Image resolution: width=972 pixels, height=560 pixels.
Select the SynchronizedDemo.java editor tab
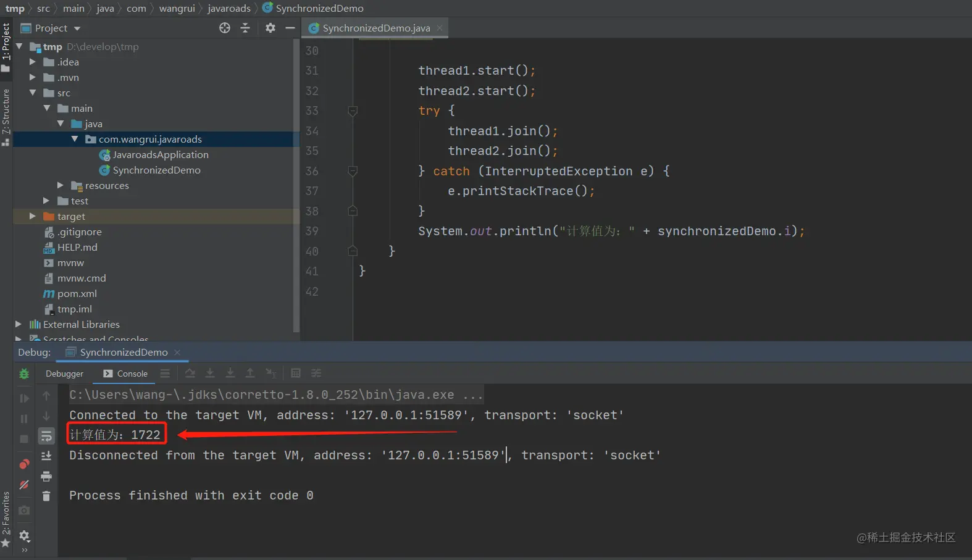376,28
